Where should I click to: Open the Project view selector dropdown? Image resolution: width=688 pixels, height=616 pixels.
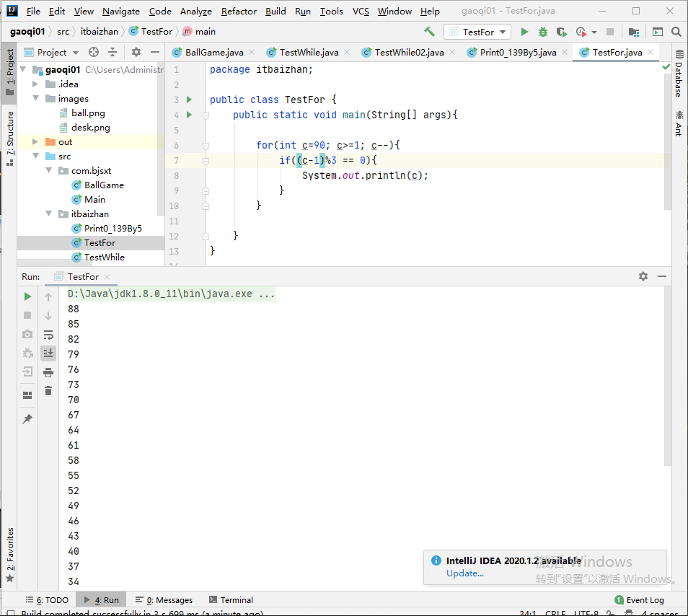point(52,52)
